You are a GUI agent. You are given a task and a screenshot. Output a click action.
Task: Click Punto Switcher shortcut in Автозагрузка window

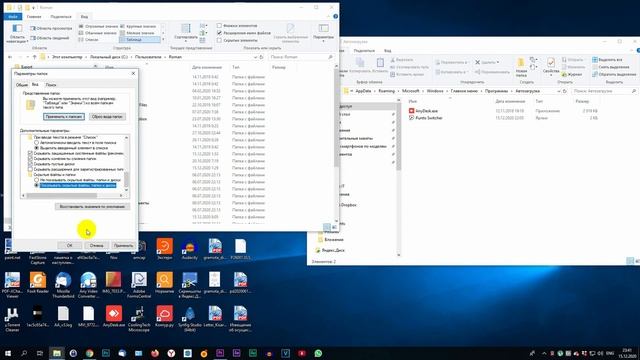point(425,118)
